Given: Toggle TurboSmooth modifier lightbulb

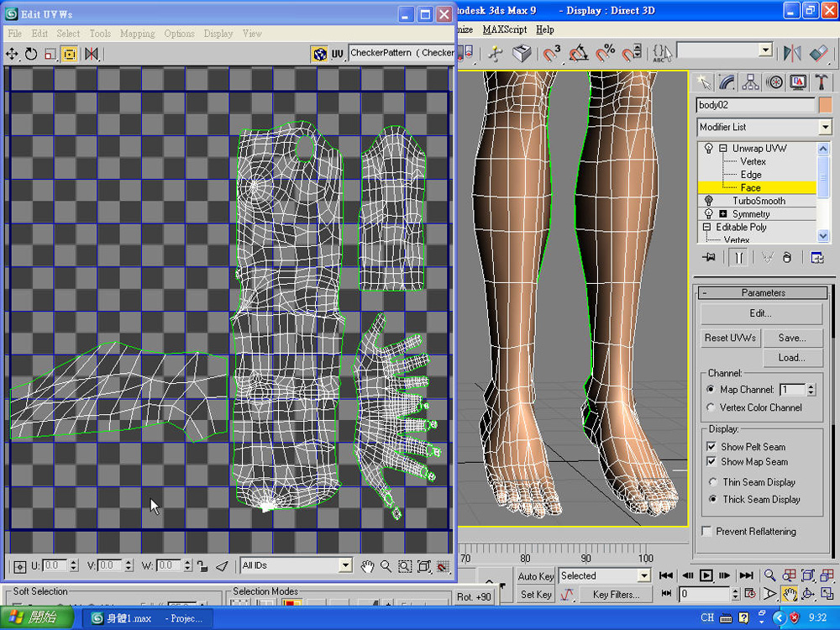Looking at the screenshot, I should tap(709, 201).
